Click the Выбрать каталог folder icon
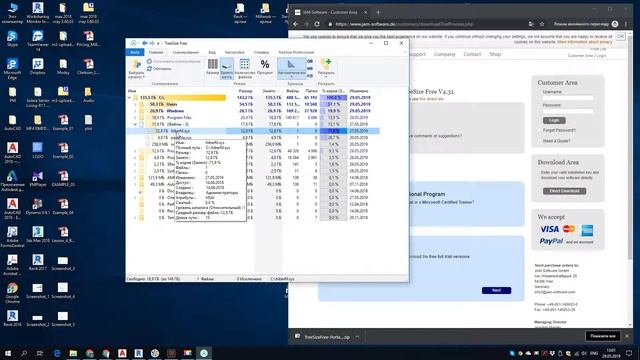 coord(136,64)
